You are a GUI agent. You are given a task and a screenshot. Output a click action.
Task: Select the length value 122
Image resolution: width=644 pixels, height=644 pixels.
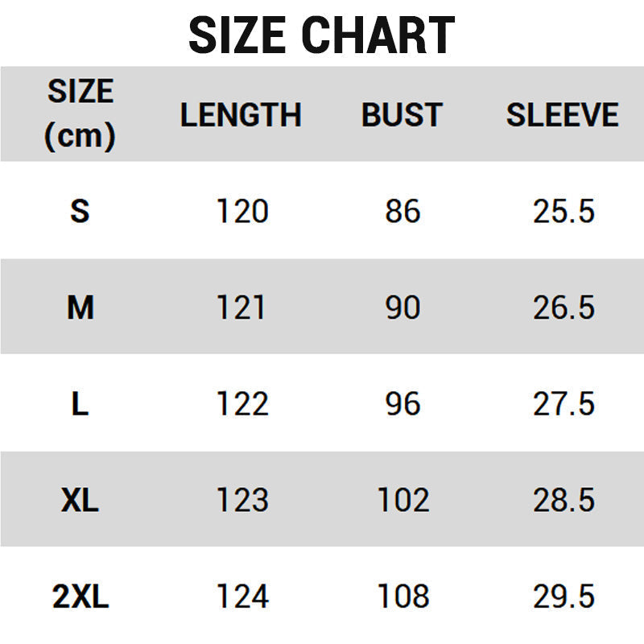coord(242,404)
